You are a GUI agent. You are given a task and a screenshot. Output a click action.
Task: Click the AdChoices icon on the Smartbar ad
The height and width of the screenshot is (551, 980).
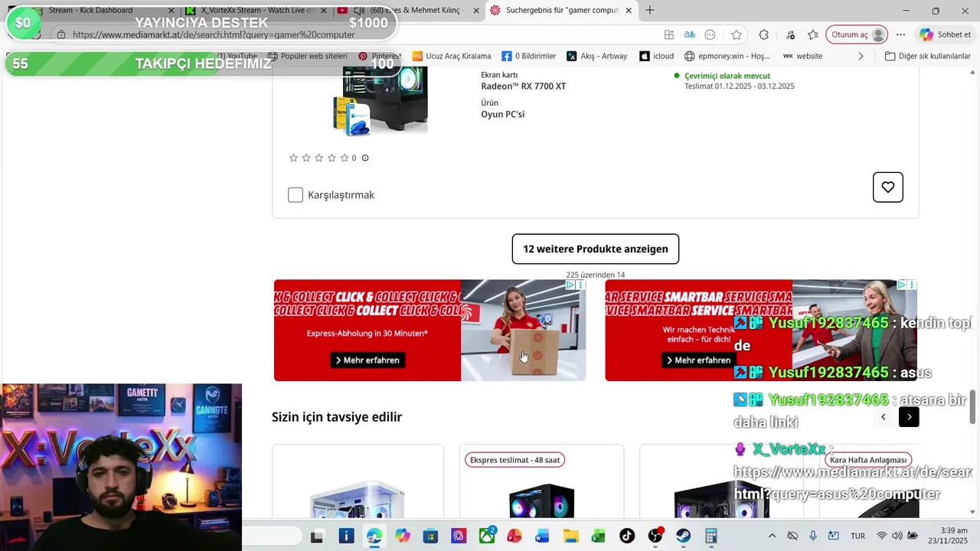click(901, 285)
